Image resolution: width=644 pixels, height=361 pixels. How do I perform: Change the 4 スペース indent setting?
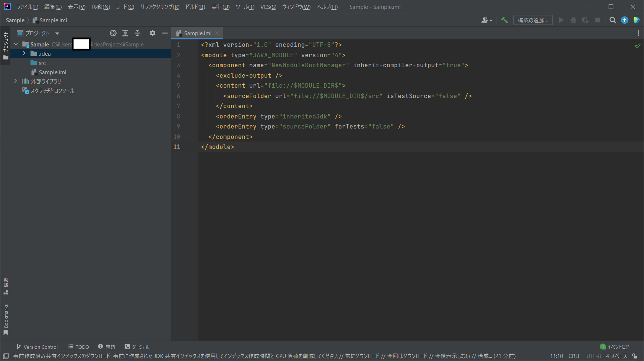coord(617,356)
